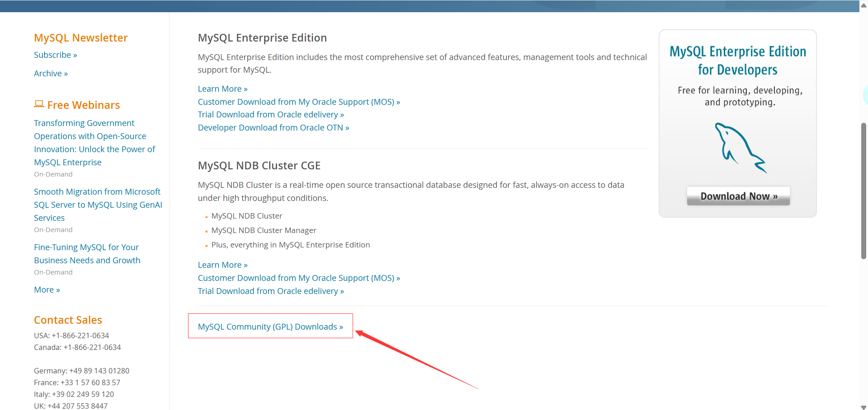This screenshot has width=868, height=410.
Task: Click the Download Now button
Action: (x=738, y=196)
